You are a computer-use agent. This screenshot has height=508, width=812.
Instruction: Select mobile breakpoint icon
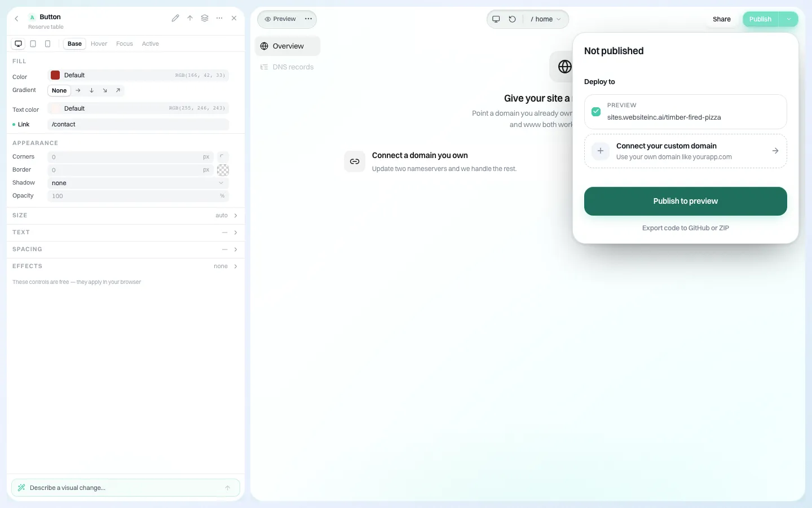coord(48,43)
